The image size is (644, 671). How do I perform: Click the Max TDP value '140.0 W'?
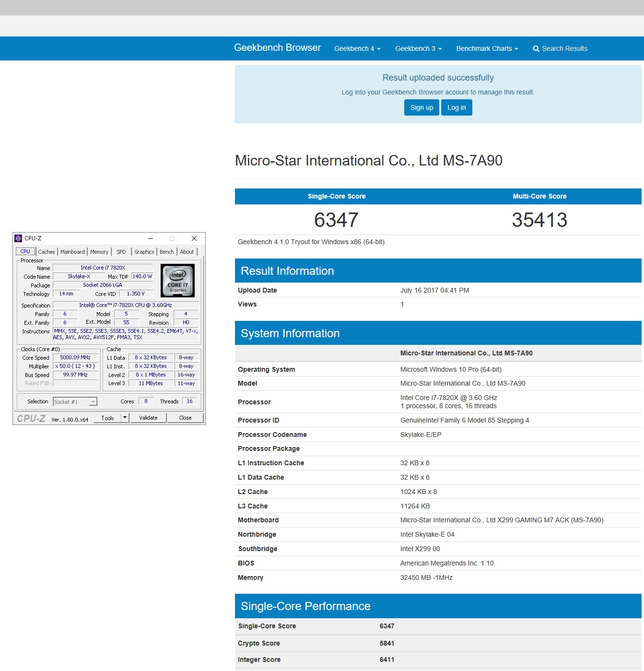pos(142,276)
